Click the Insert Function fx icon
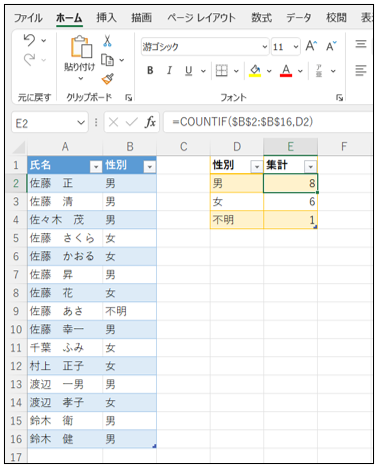The width and height of the screenshot is (376, 466). (150, 122)
